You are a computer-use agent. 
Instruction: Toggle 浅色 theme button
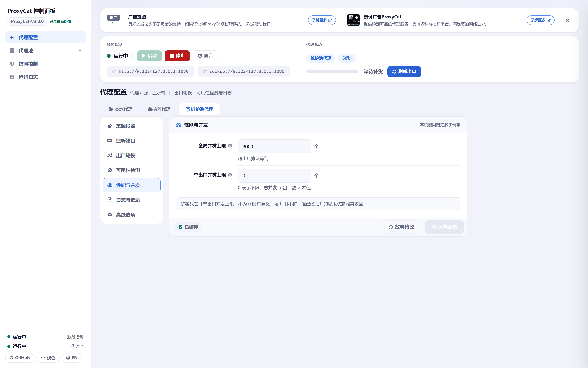click(x=48, y=358)
